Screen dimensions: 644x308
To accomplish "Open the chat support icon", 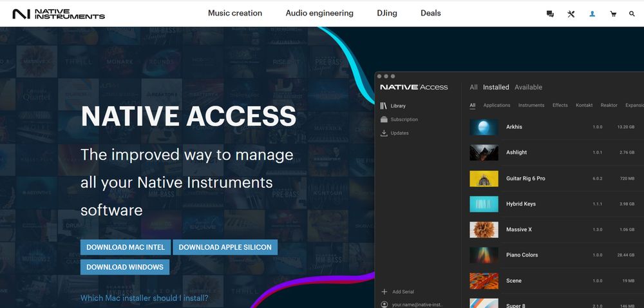I will pyautogui.click(x=550, y=14).
